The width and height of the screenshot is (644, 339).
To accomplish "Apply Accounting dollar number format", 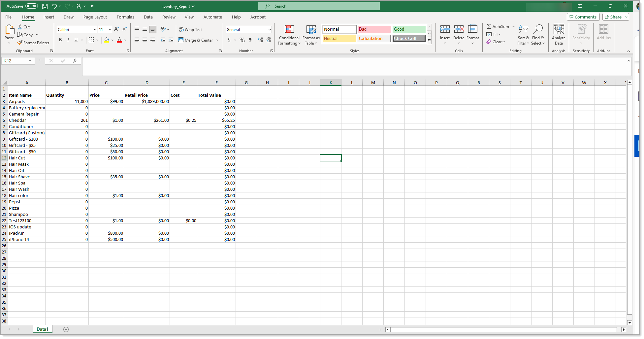I will click(229, 40).
